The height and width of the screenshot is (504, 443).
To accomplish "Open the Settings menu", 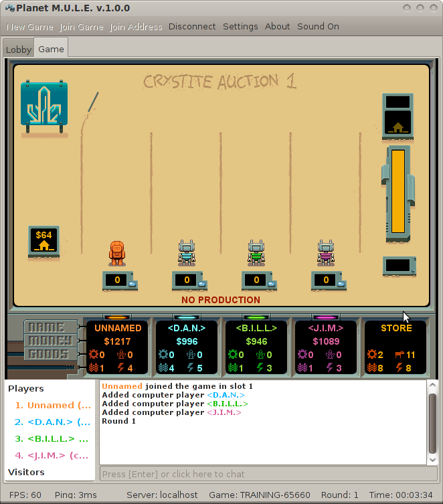I will [x=240, y=26].
